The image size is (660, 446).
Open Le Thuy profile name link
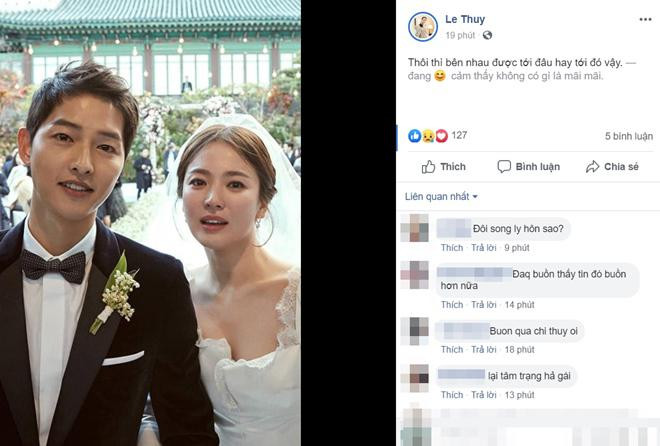click(465, 19)
